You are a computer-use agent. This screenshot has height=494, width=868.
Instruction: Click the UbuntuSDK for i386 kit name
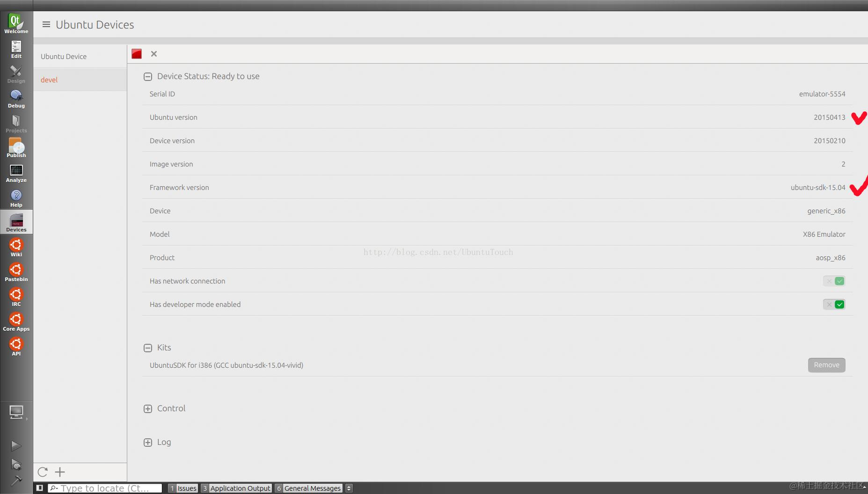point(226,365)
